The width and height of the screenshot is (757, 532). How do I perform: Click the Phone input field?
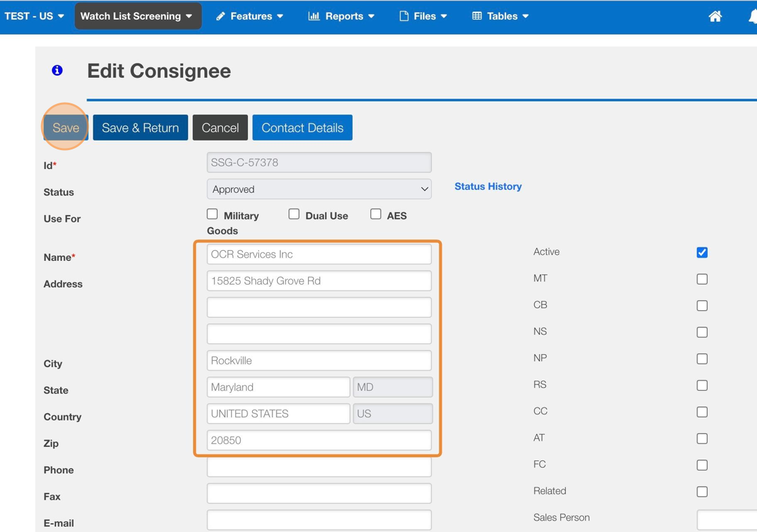(319, 467)
